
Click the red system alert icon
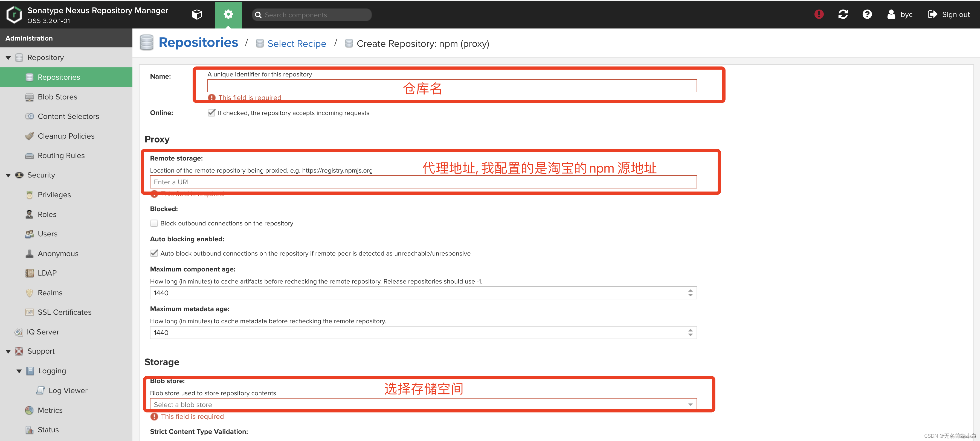[x=819, y=15]
